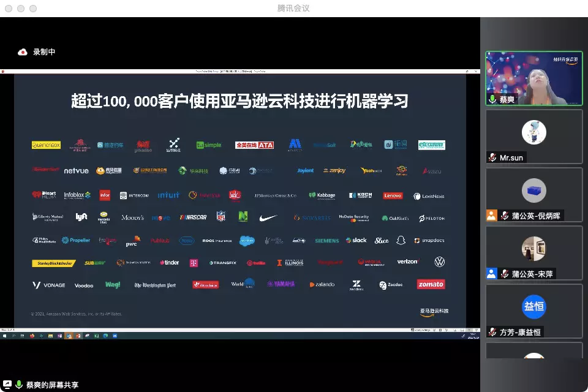This screenshot has height=392, width=588.
Task: Open Edge browser in shared screen taskbar
Action: [x=106, y=336]
